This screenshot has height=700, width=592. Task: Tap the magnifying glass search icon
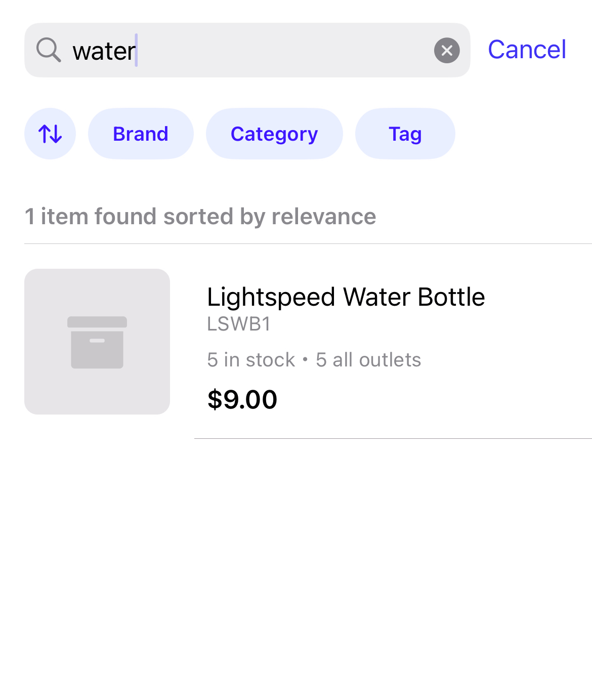49,50
